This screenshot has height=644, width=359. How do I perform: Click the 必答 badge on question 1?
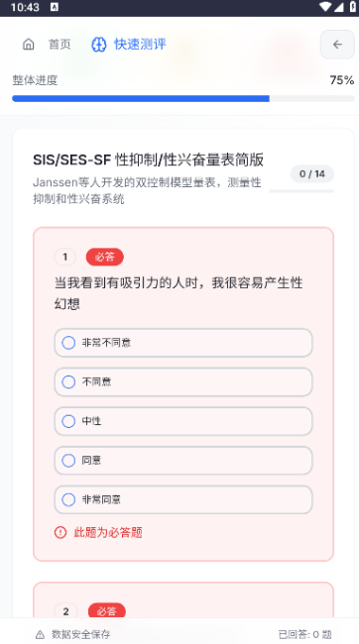click(x=105, y=258)
